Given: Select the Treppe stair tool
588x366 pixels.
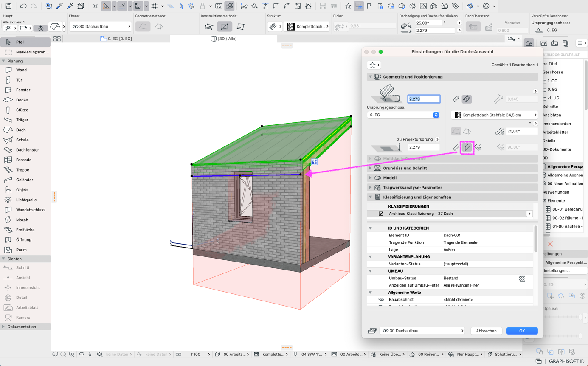Looking at the screenshot, I should pyautogui.click(x=25, y=170).
